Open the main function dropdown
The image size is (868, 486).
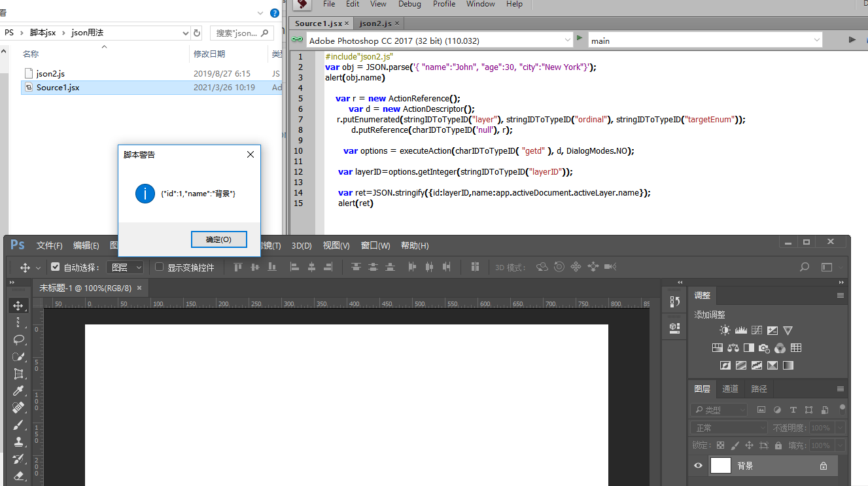(x=816, y=39)
